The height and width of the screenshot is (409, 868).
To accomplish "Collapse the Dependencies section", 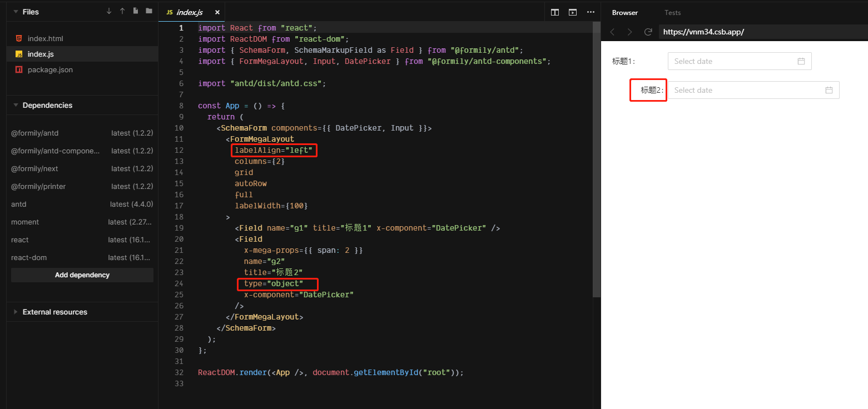I will pyautogui.click(x=15, y=105).
